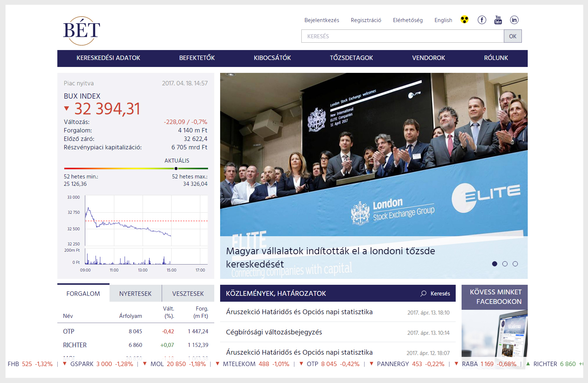Open the Kibocsátók menu
Image resolution: width=588 pixels, height=383 pixels.
pos(272,58)
